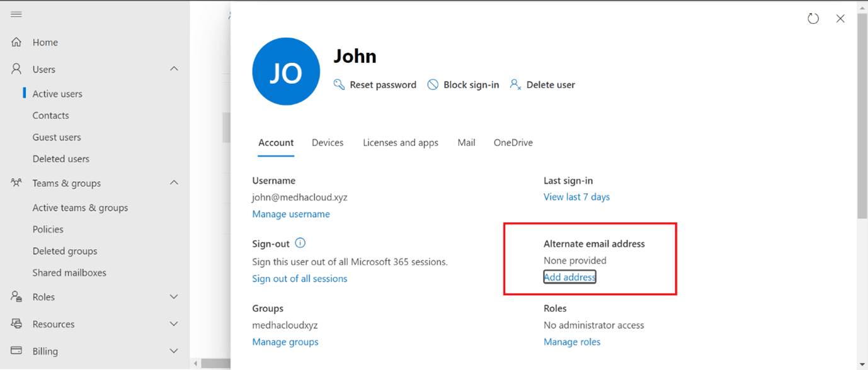Click the Resources icon
The width and height of the screenshot is (868, 370).
(x=16, y=323)
